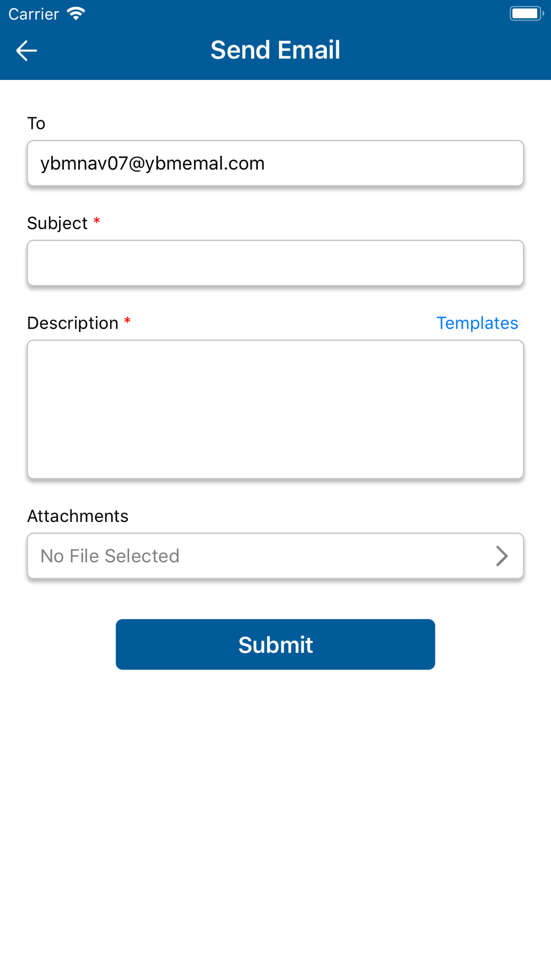Viewport: 551px width, 980px height.
Task: Tap the To label
Action: [36, 123]
